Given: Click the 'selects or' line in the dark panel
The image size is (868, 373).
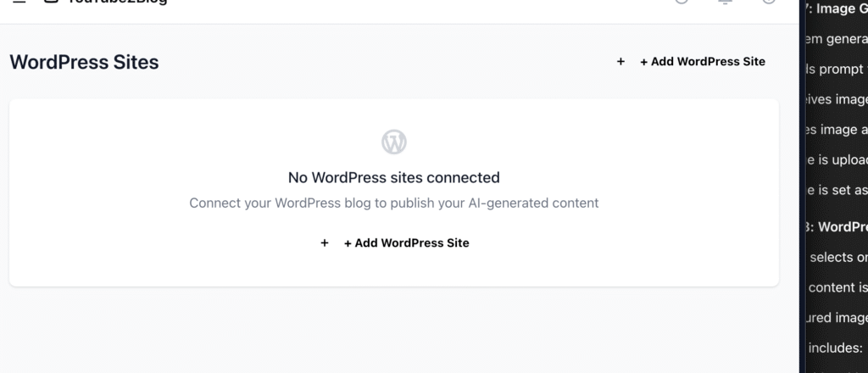Looking at the screenshot, I should (838, 258).
